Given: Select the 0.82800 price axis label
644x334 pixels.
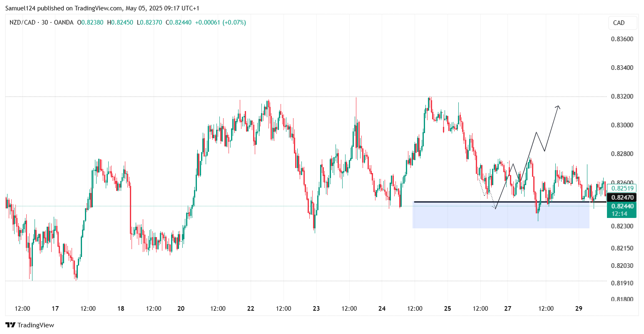Looking at the screenshot, I should tap(622, 154).
